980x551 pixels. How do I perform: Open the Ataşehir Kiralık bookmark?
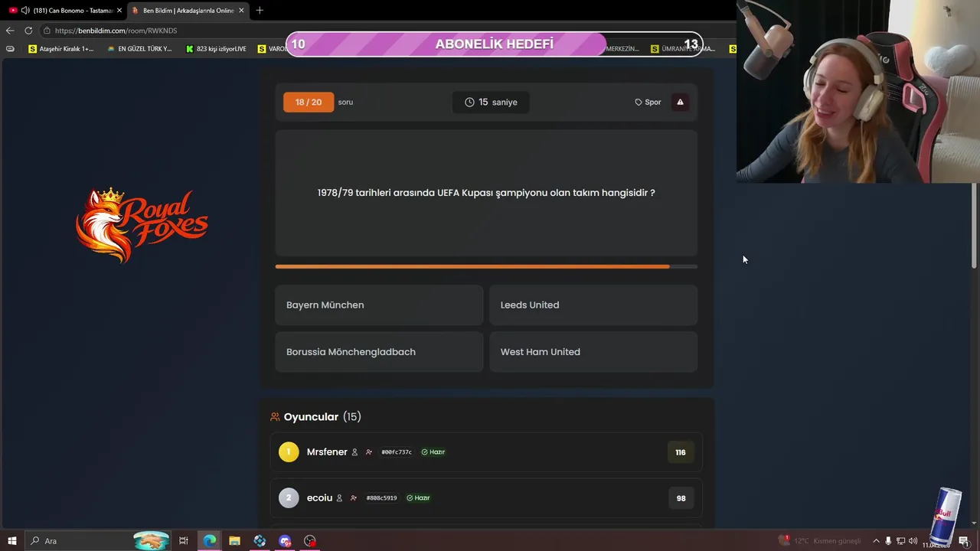coord(60,49)
